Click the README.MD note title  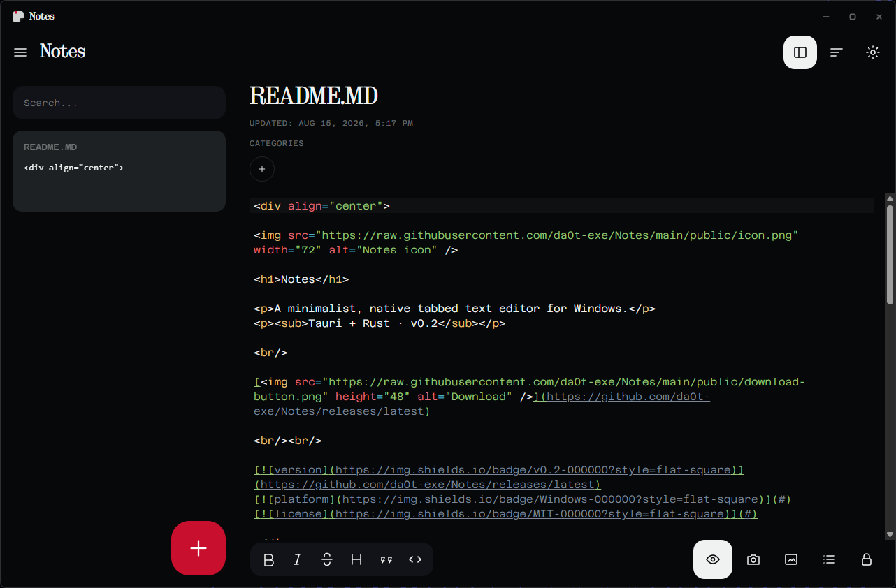click(x=314, y=96)
